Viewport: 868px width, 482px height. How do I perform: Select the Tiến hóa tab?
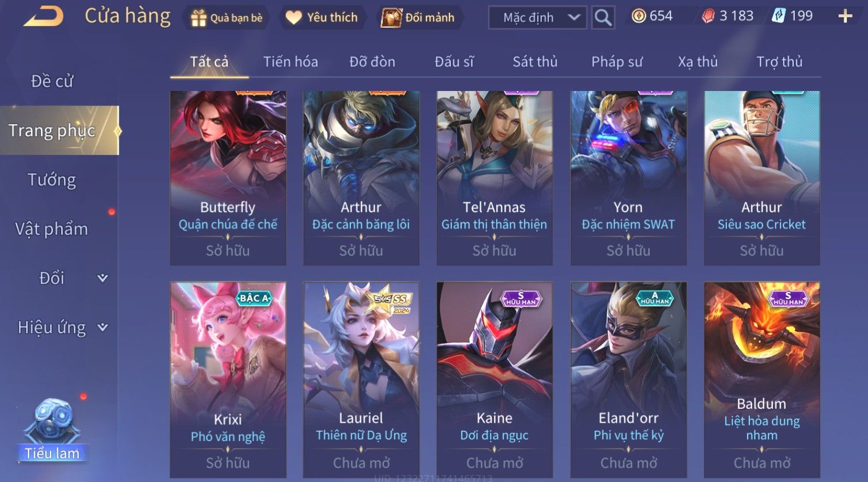290,62
